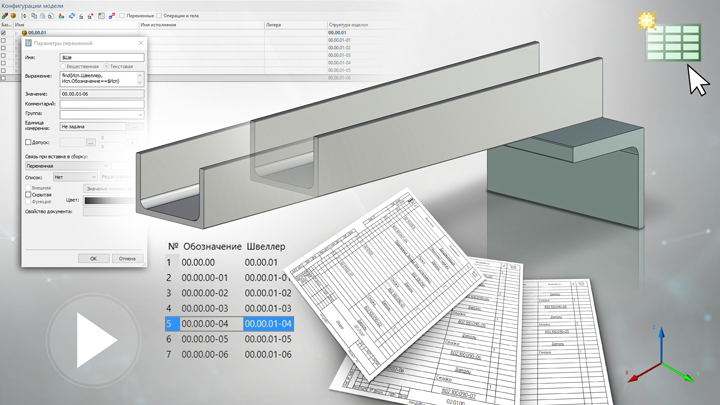Expand the 00.00.01 tree row
The width and height of the screenshot is (720, 405).
[x=16, y=33]
